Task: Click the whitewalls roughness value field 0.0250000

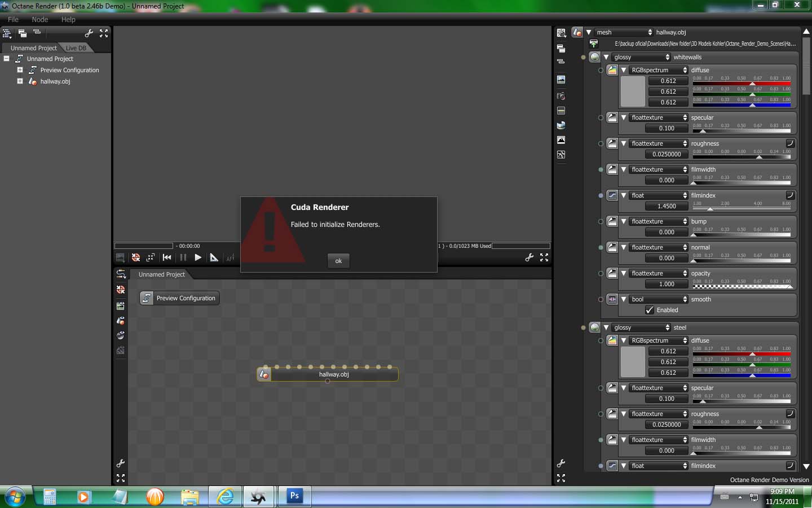Action: coord(667,154)
